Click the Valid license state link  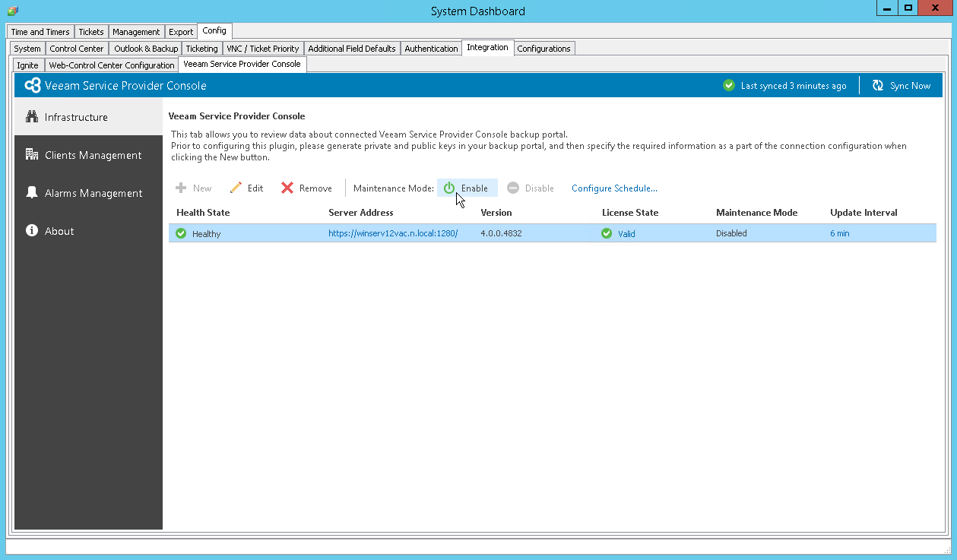tap(626, 234)
